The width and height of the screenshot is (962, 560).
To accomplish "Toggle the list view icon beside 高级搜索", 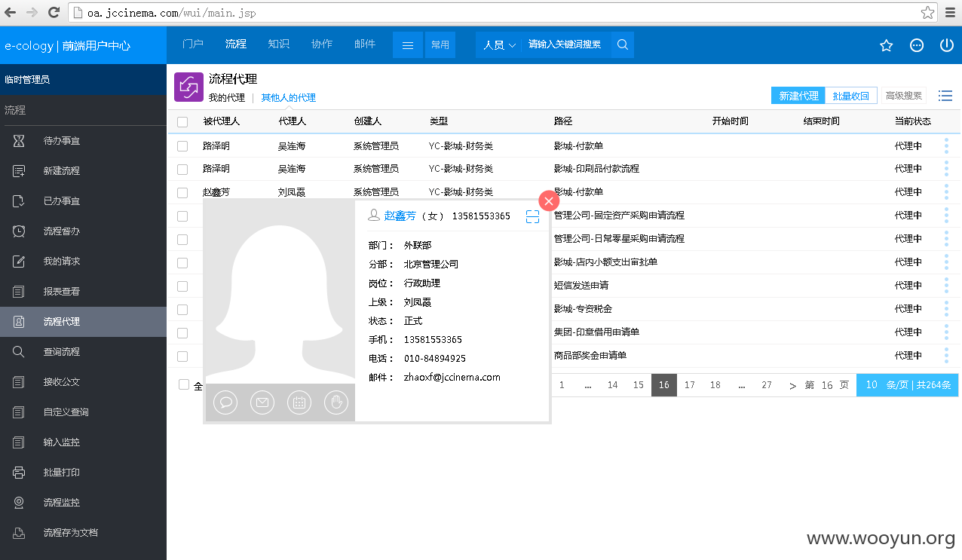I will pyautogui.click(x=945, y=96).
